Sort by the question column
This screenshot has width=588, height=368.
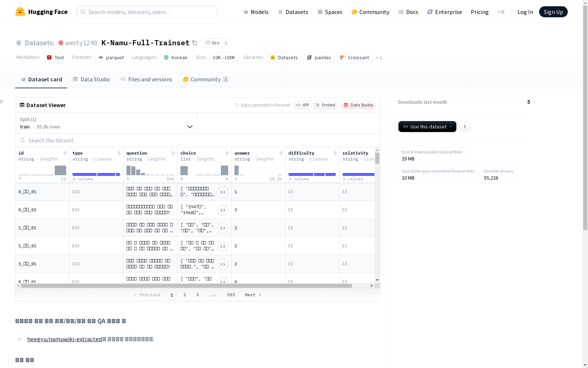[x=173, y=153]
